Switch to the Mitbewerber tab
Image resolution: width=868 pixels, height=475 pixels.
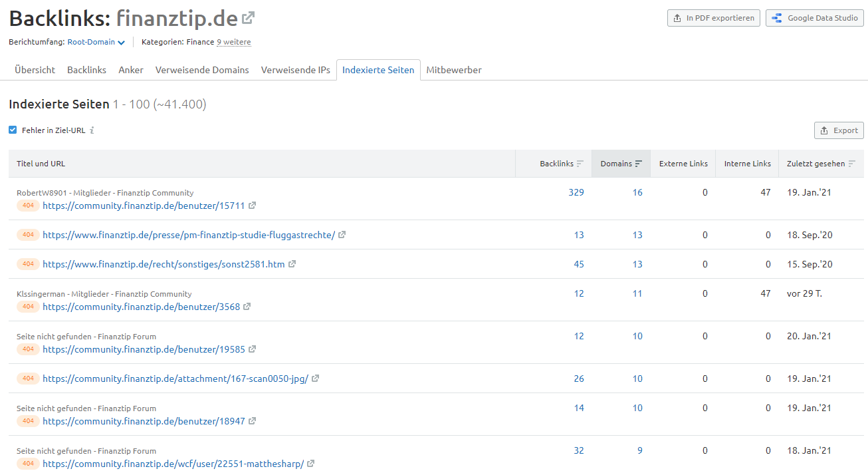(454, 69)
